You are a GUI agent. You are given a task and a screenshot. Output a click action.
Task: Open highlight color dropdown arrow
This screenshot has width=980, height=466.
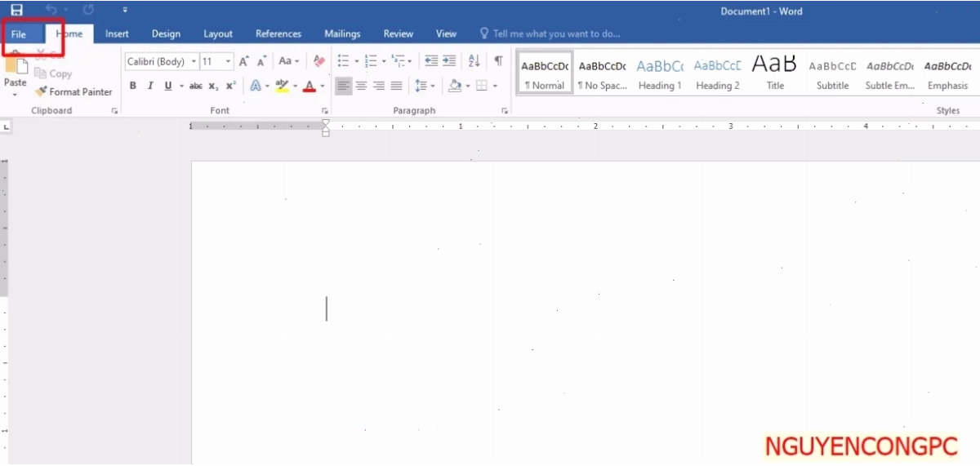pos(294,86)
